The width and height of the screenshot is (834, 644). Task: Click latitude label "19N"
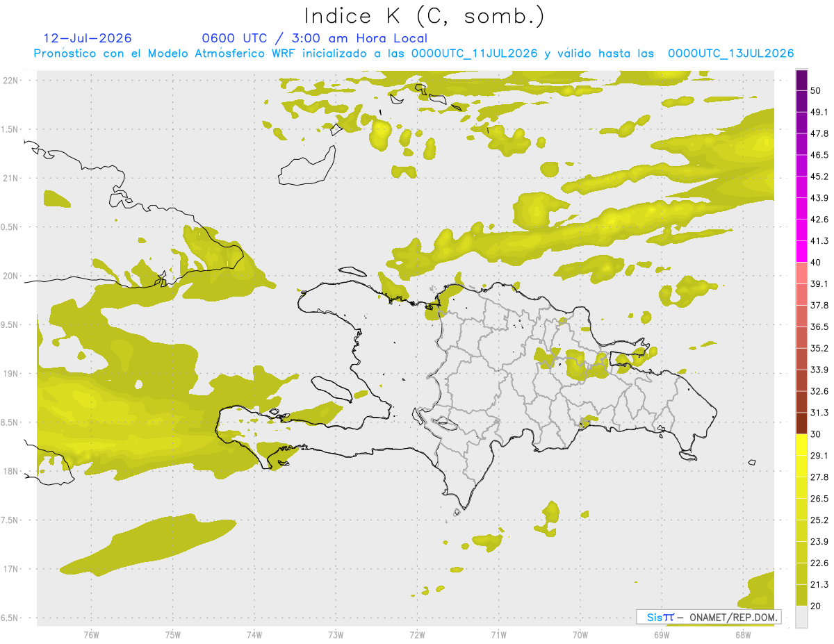click(12, 373)
